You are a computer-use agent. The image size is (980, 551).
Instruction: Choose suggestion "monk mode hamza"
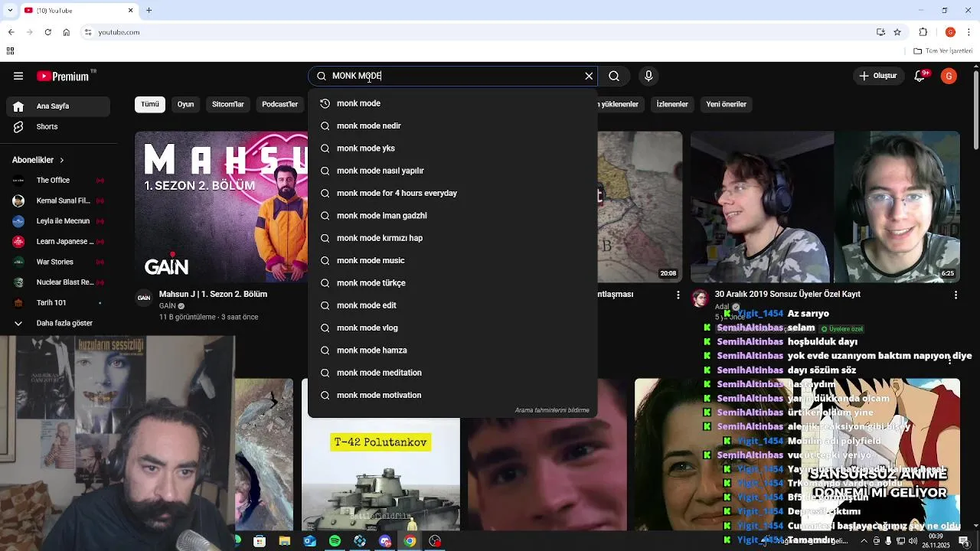pyautogui.click(x=452, y=350)
